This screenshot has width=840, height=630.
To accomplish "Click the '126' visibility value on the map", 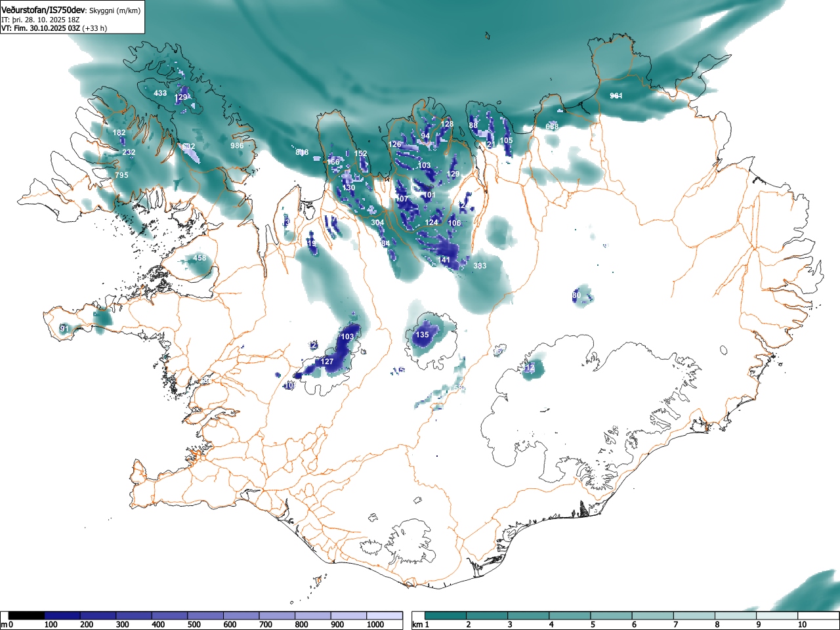I will click(394, 144).
